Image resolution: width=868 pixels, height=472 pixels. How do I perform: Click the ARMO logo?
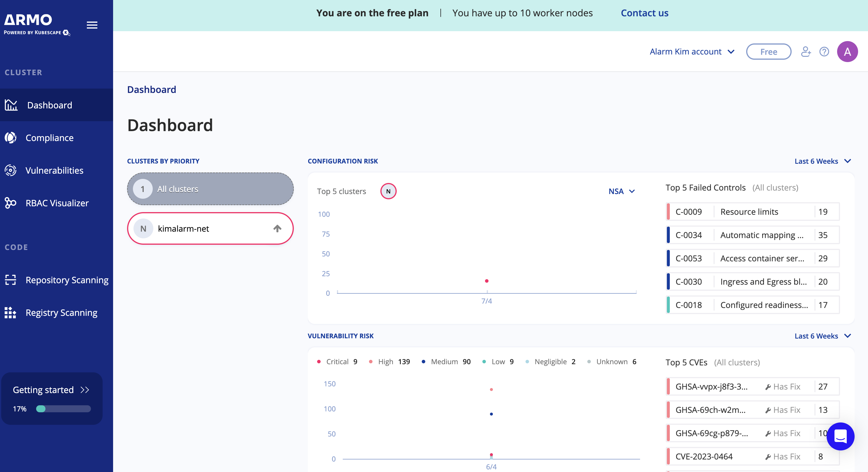[x=29, y=20]
